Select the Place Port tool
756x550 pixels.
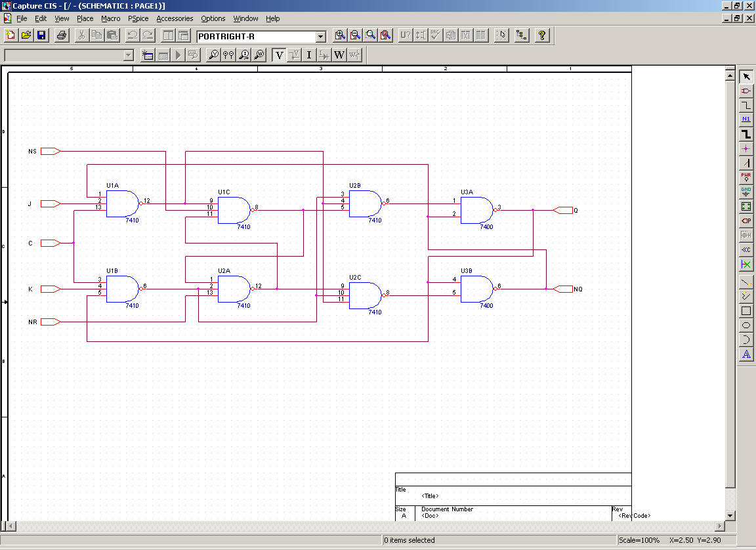point(746,221)
